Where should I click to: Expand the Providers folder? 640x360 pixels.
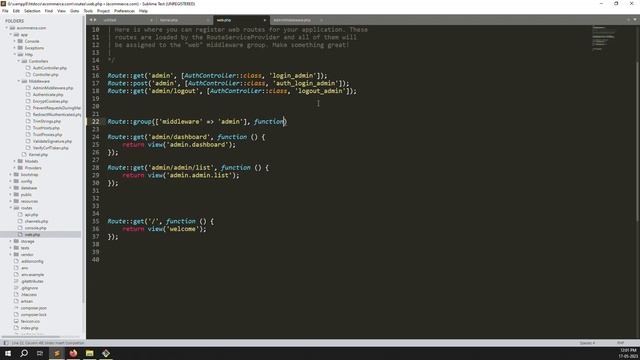point(15,168)
